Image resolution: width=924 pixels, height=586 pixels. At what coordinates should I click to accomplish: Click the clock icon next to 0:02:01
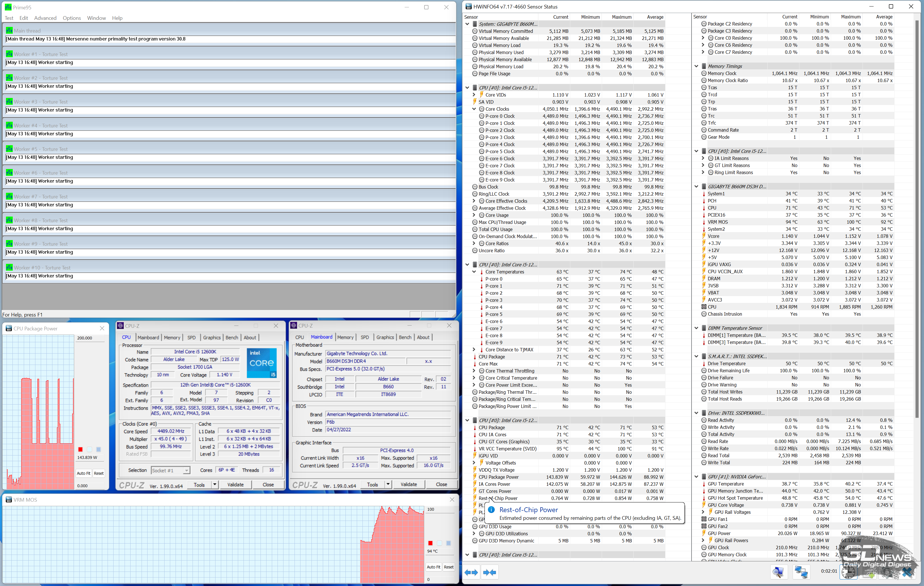848,572
